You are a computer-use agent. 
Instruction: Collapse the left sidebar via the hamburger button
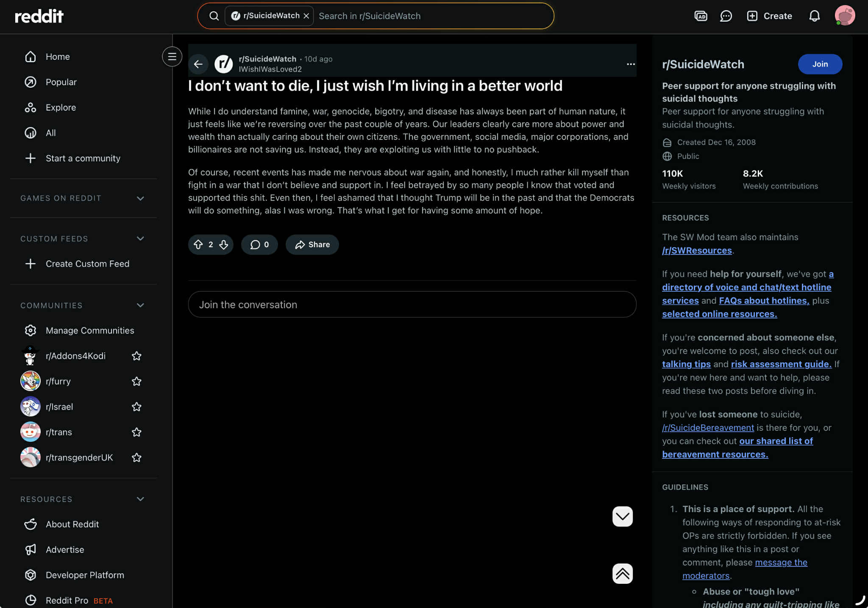172,56
